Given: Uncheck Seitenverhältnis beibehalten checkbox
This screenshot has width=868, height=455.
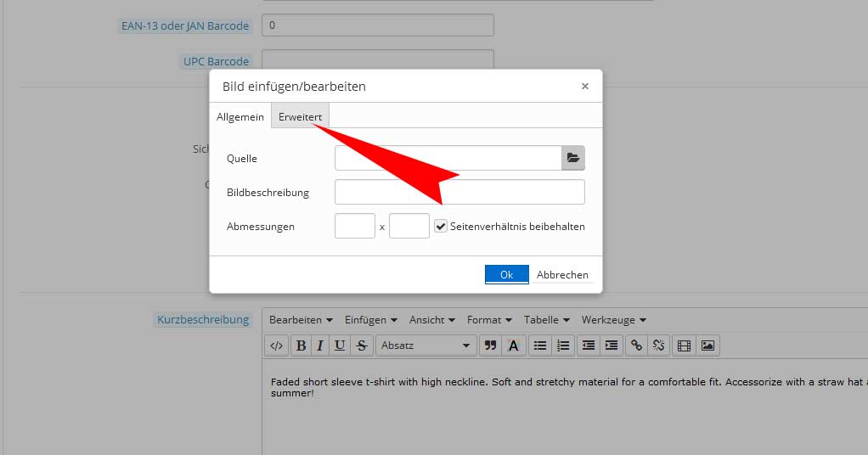Looking at the screenshot, I should coord(441,226).
